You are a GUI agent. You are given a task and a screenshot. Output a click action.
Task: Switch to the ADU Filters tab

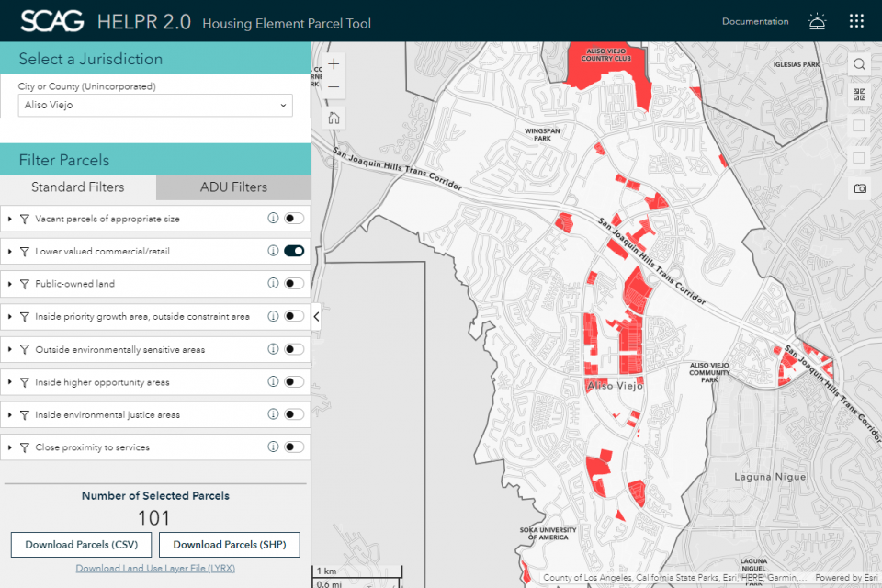(233, 187)
